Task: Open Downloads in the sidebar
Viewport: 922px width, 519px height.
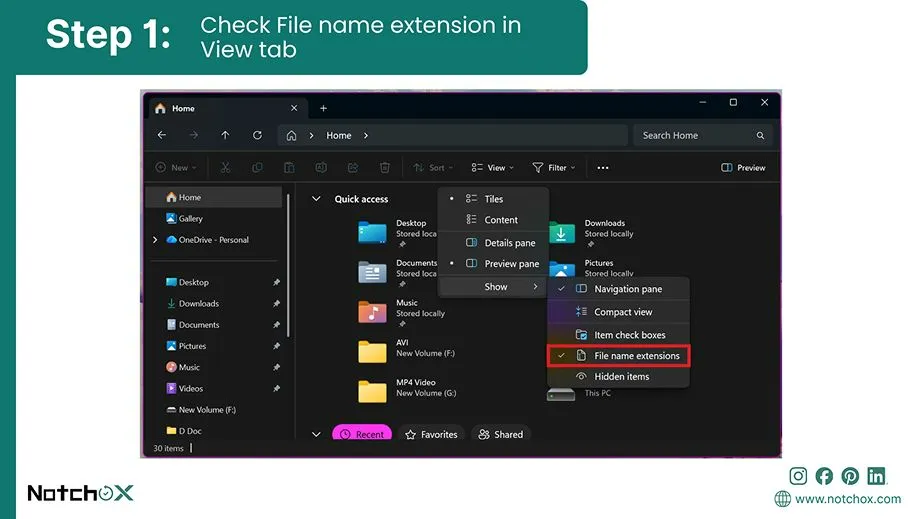Action: pyautogui.click(x=192, y=303)
